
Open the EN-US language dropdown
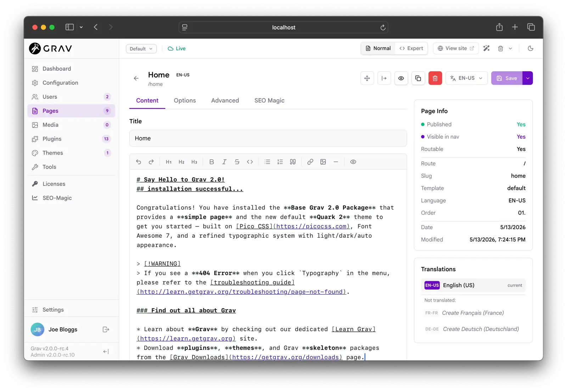(466, 78)
